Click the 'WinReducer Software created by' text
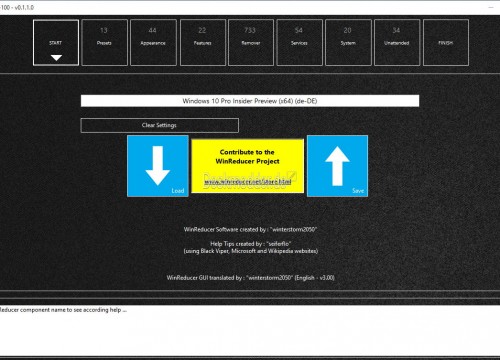500x360 pixels. click(x=250, y=229)
